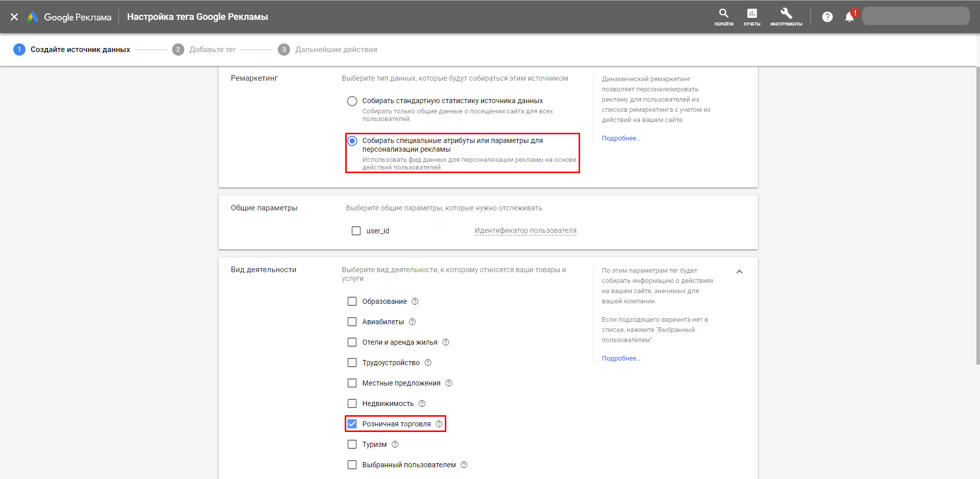
Task: Click the Общие параметры section heading
Action: (x=264, y=208)
